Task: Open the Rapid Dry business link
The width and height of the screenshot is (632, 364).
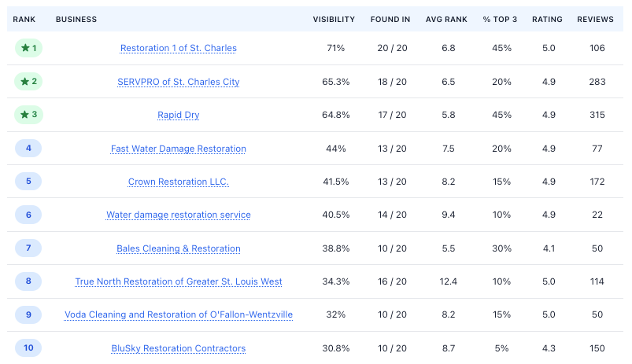Action: (179, 115)
